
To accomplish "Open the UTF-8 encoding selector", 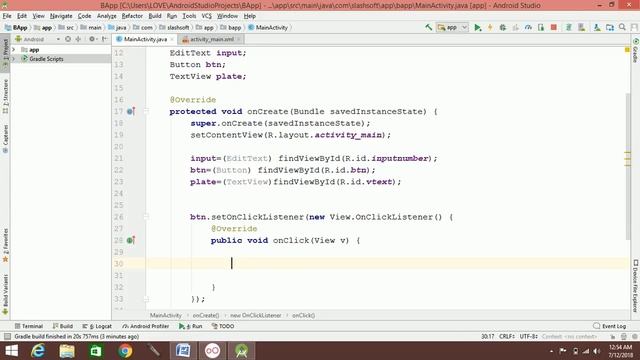I will 528,336.
